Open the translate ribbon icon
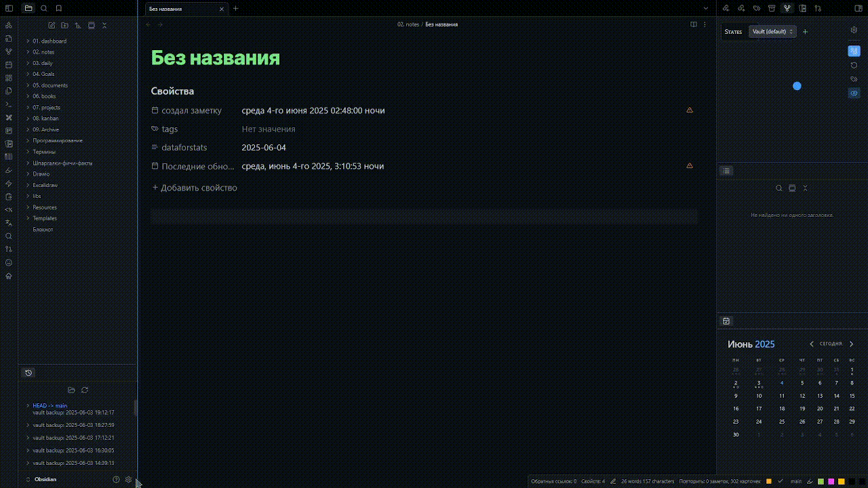 coord(9,222)
